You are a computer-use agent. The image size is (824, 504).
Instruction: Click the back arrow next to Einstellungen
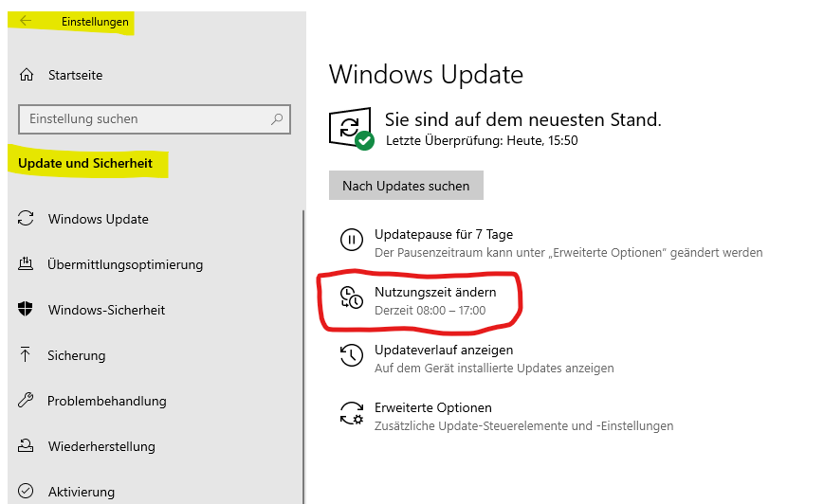coord(26,21)
